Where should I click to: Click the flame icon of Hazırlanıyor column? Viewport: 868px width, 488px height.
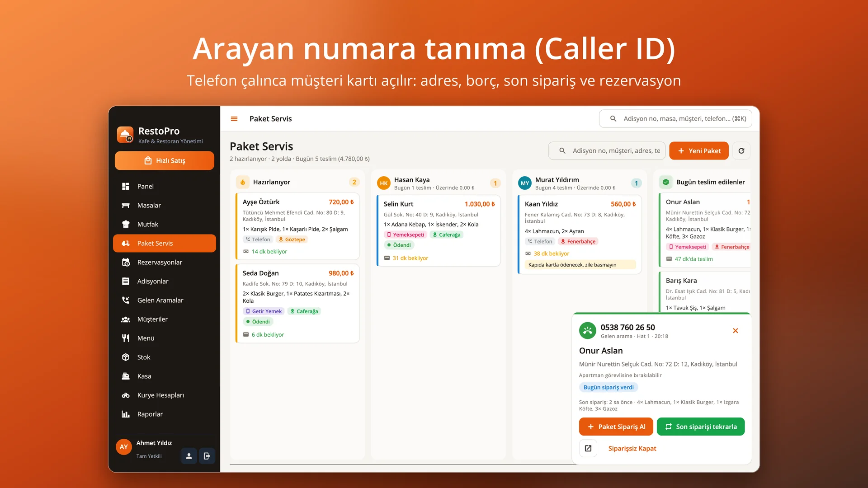[x=243, y=182]
